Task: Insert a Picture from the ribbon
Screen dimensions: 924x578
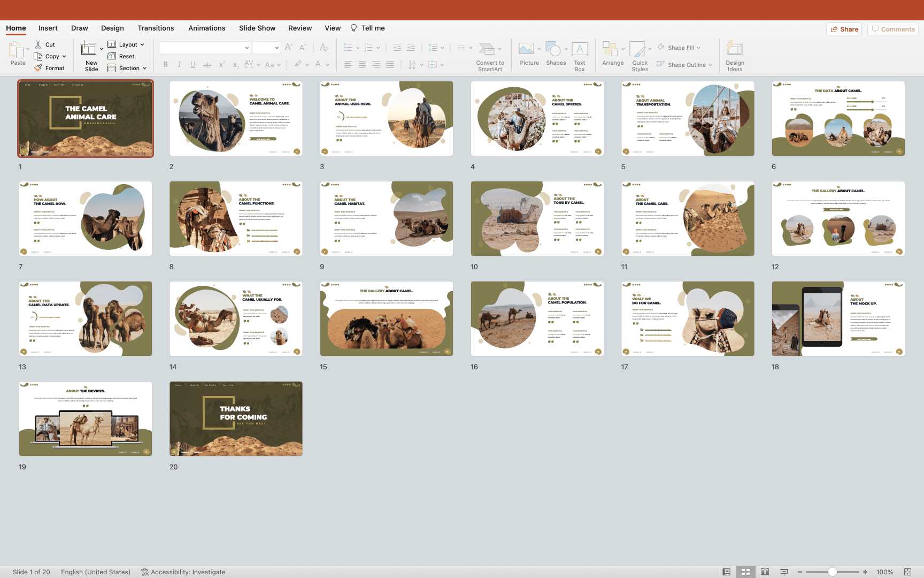Action: pos(526,49)
